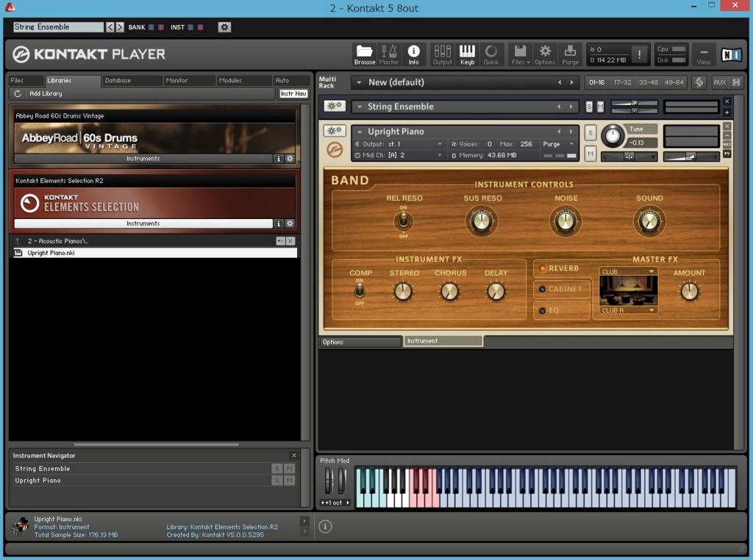753x560 pixels.
Task: Click Instruments under Abbey Road 60s Drums
Action: [143, 159]
